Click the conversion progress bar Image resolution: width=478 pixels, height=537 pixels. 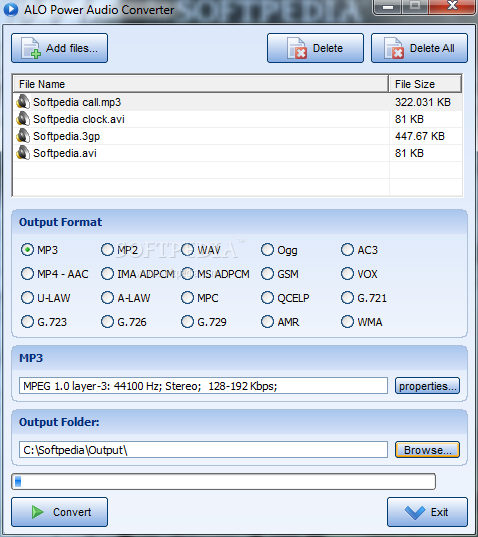tap(224, 482)
